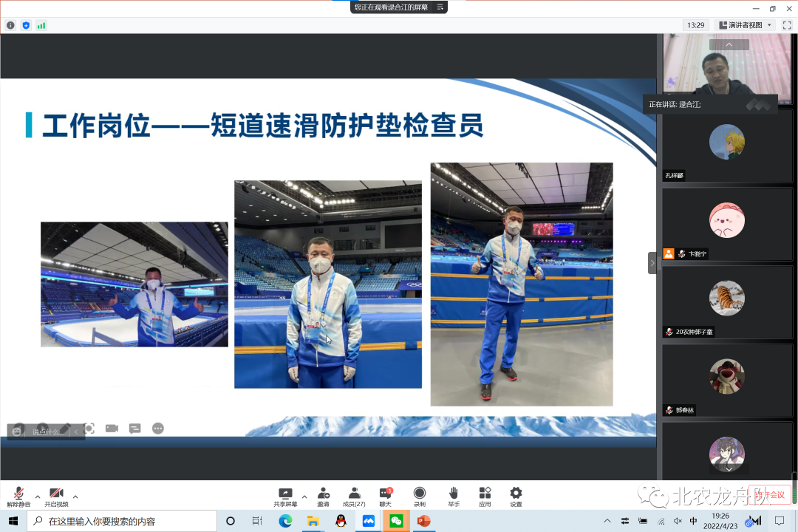Open the more options icon on the floating toolbar
Viewport: 798px width, 532px height.
158,429
